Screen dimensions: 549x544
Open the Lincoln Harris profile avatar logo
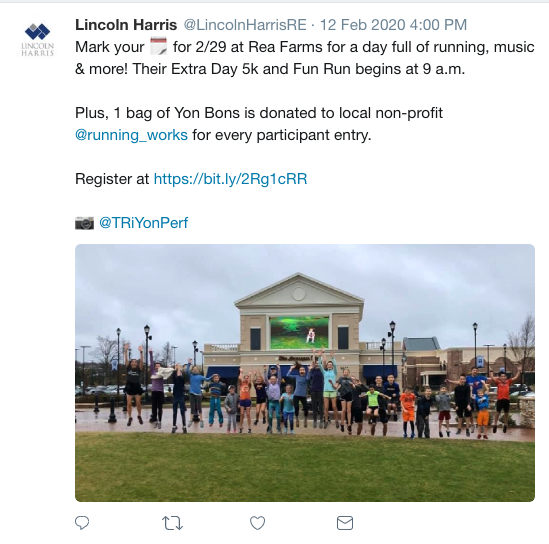click(37, 40)
